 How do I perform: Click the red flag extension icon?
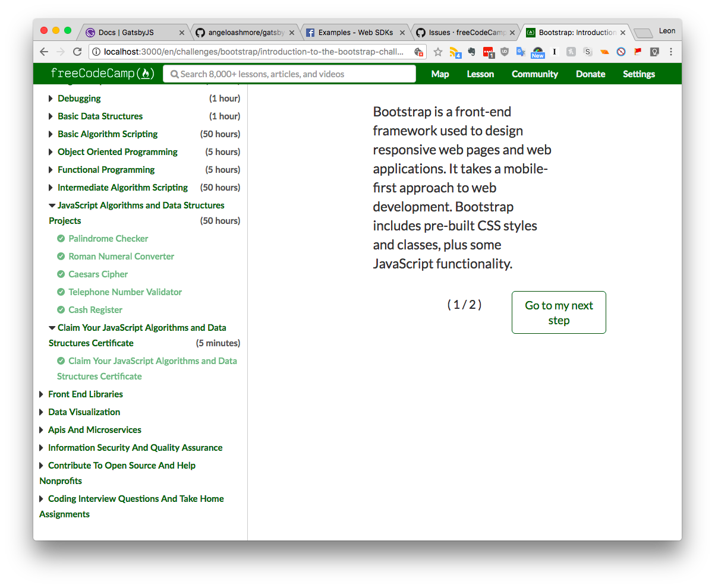637,52
